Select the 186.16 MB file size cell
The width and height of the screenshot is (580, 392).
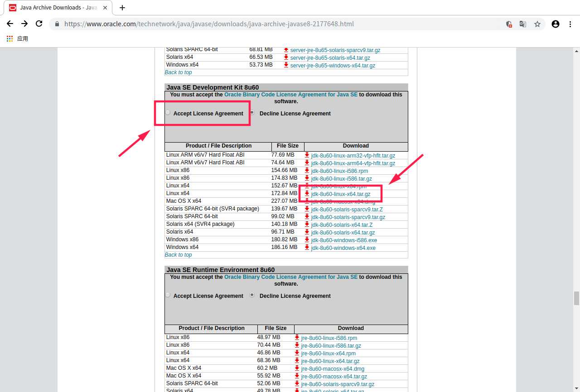click(284, 247)
